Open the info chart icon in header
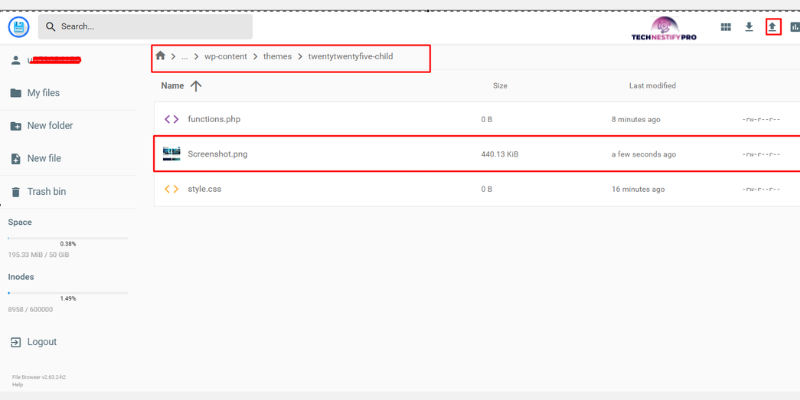Image resolution: width=800 pixels, height=400 pixels. tap(794, 27)
